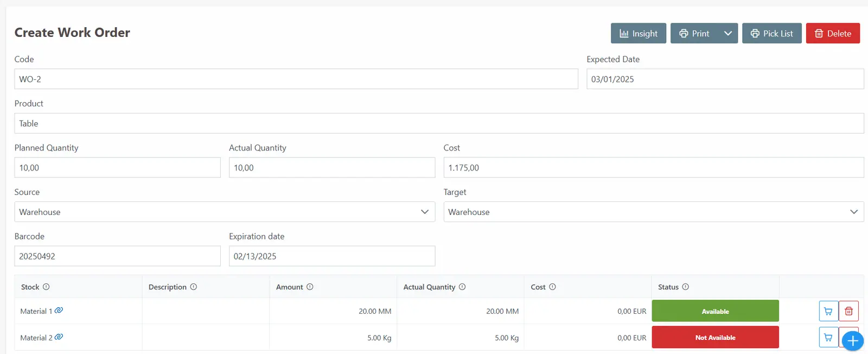Click the red Not Available status badge
This screenshot has height=354, width=868.
715,337
